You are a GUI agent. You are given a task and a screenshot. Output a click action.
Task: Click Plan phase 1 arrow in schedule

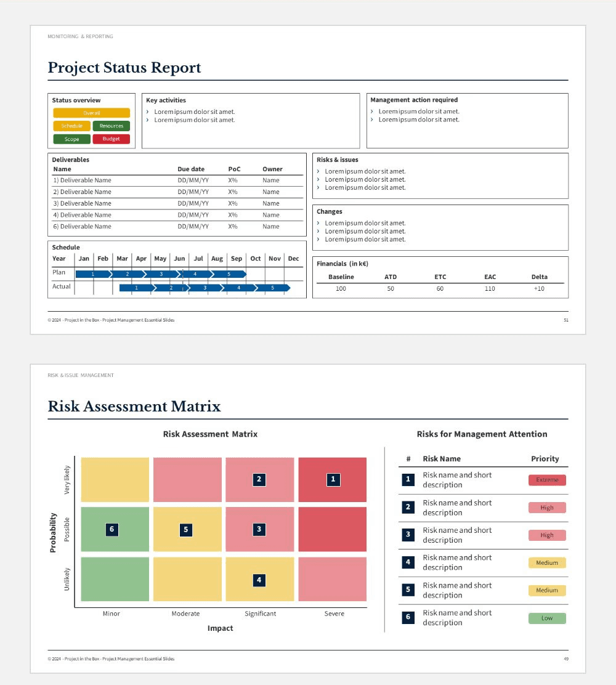(x=94, y=274)
